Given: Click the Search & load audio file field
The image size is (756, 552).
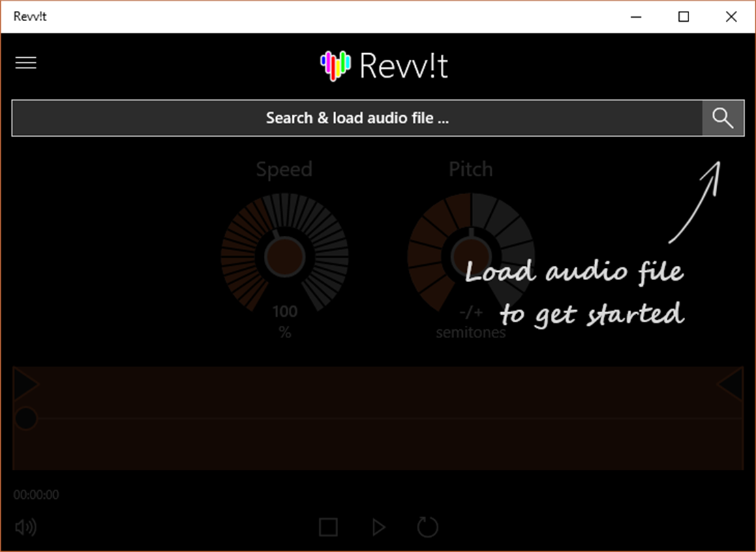Looking at the screenshot, I should tap(357, 118).
